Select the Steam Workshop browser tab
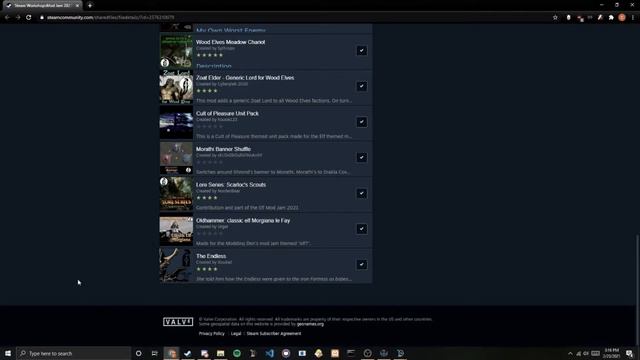640x360 pixels. (41, 6)
